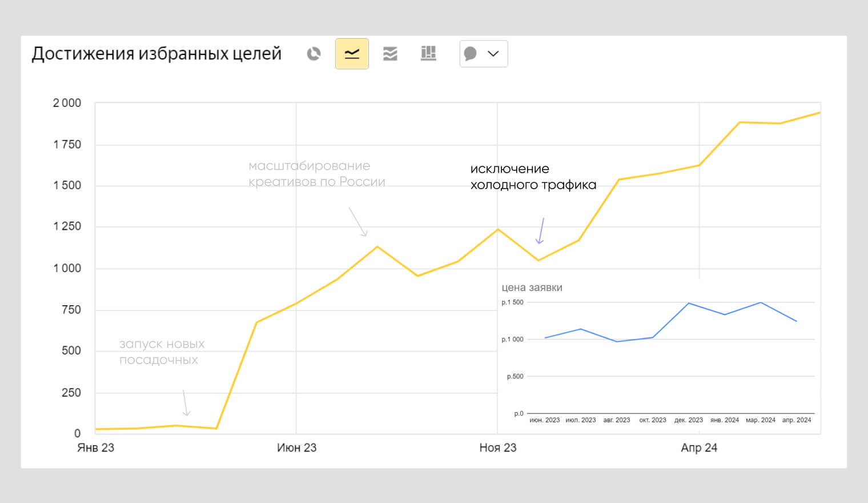The image size is (868, 503).
Task: Click the цена заявки inset chart title
Action: click(532, 288)
